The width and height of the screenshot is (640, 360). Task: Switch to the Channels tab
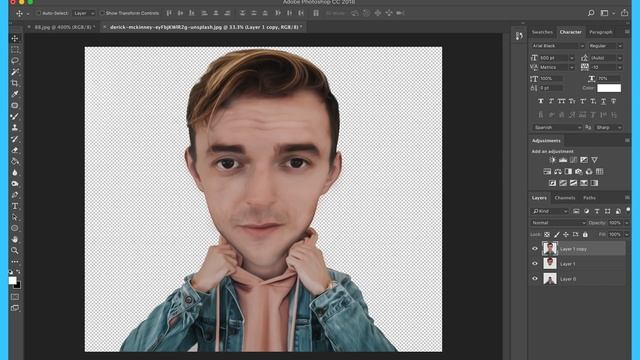565,198
